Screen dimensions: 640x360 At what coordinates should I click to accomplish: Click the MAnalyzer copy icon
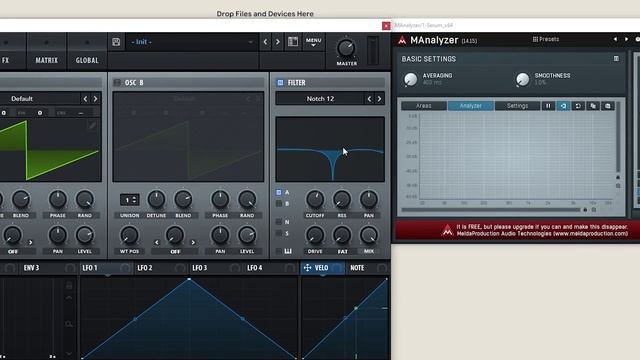click(x=593, y=106)
